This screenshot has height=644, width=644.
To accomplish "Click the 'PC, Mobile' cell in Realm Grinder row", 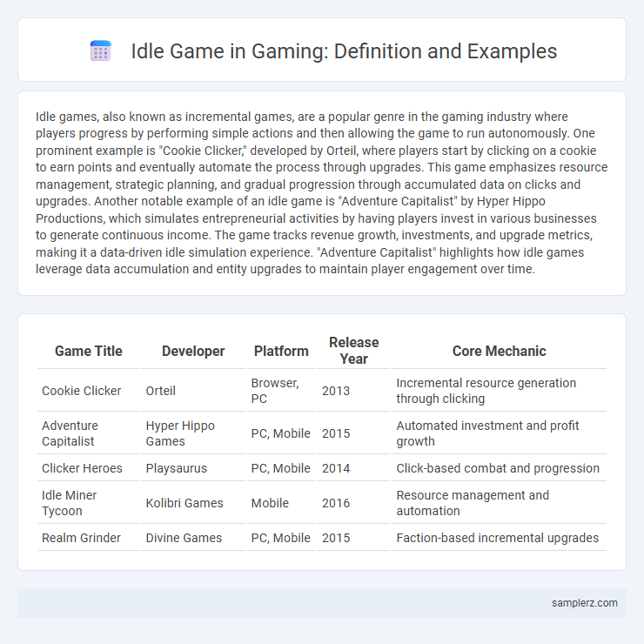I will [280, 538].
